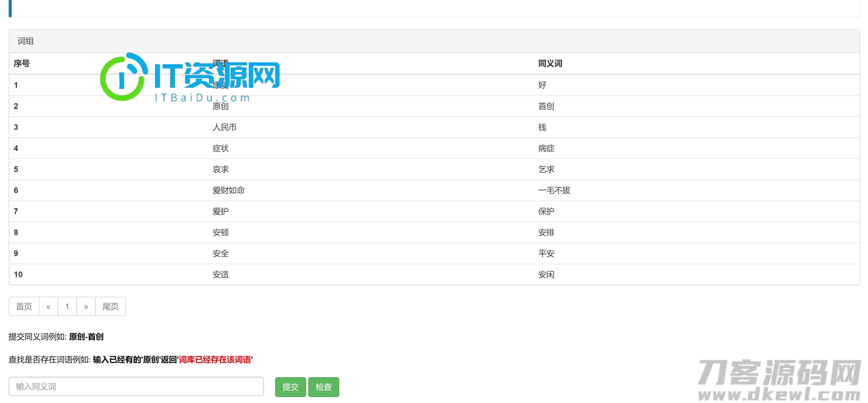
Task: Select synonym 一毛不拔 in row 6
Action: 554,190
